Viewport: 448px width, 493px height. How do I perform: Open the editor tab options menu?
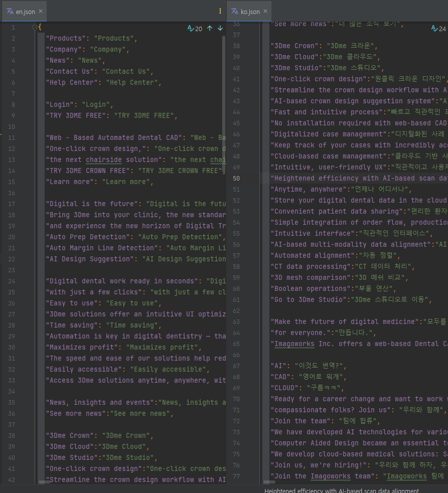click(x=220, y=12)
